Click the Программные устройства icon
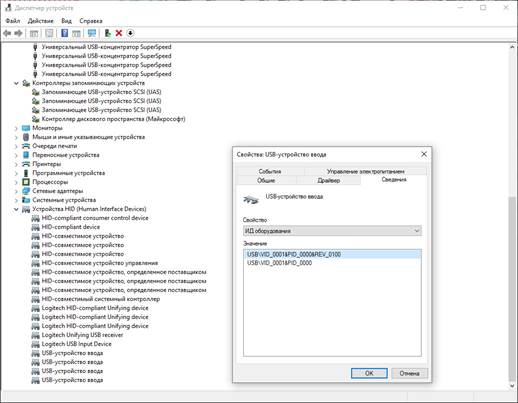The width and height of the screenshot is (518, 403). tap(26, 173)
